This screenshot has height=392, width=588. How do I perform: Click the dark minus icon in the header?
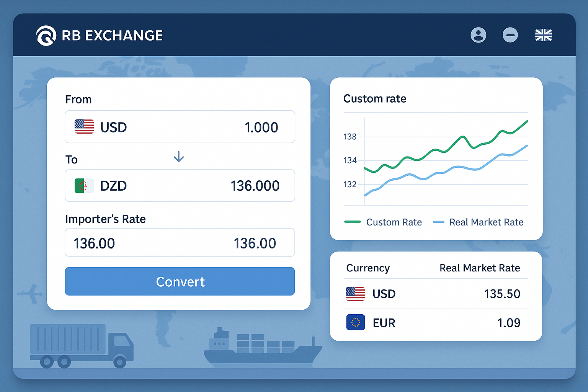(511, 35)
